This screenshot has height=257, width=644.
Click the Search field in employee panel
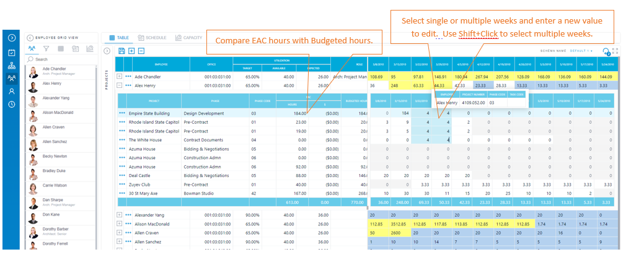point(61,59)
